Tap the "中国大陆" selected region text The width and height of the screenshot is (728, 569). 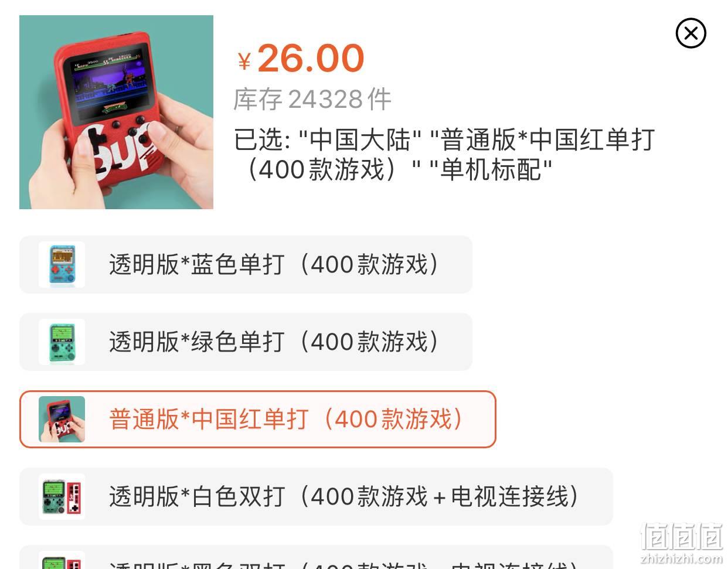(x=360, y=139)
